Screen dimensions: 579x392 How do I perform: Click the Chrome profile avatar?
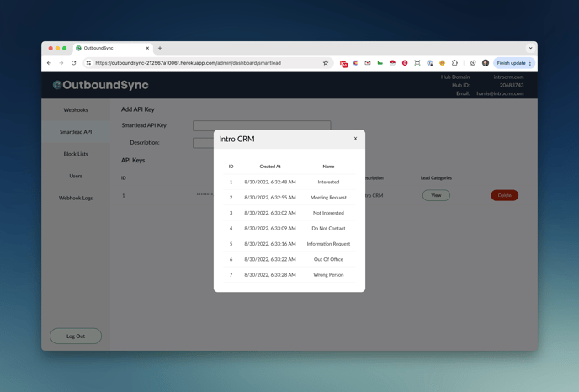pyautogui.click(x=486, y=63)
